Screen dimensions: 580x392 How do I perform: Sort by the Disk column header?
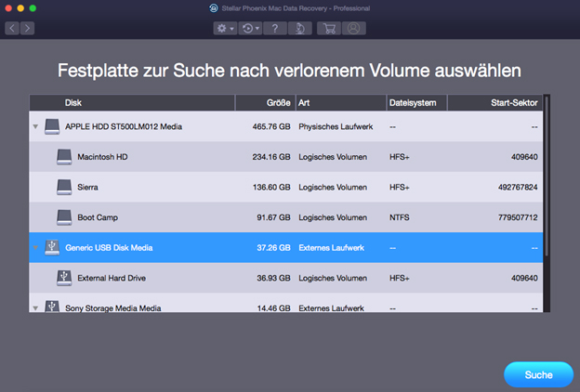132,103
